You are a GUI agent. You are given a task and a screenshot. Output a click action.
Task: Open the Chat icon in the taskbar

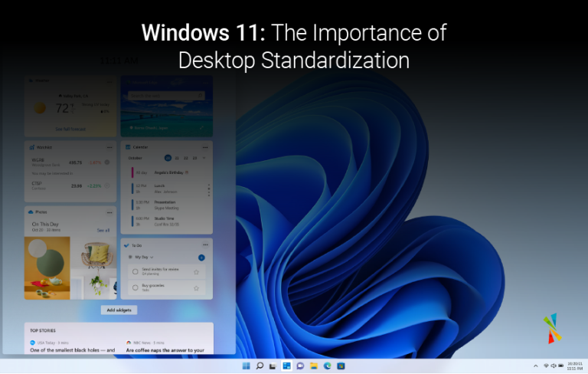click(x=300, y=366)
